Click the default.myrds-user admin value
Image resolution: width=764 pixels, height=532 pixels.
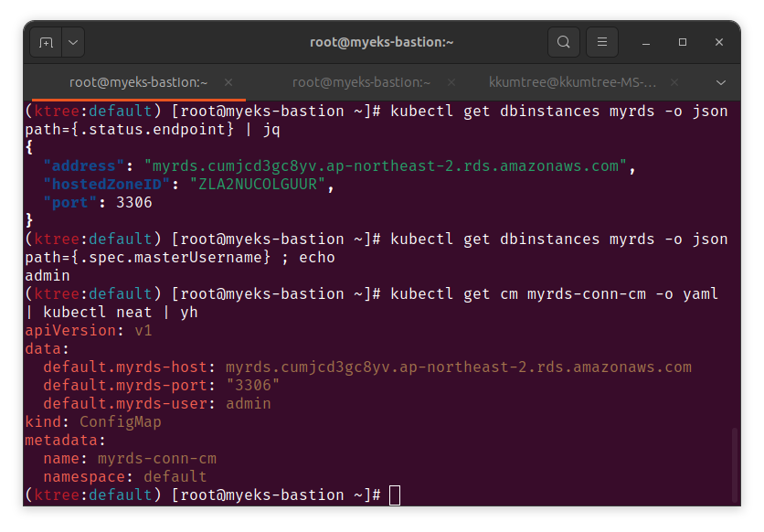pos(248,404)
